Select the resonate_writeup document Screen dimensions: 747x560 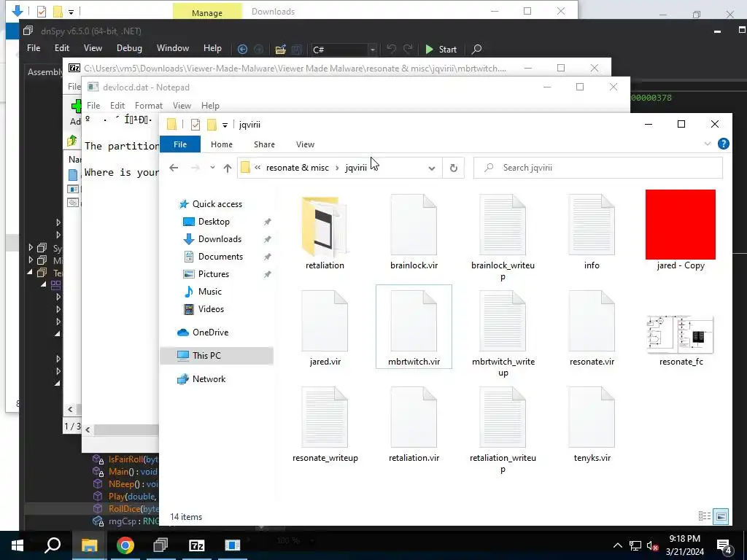coord(325,425)
